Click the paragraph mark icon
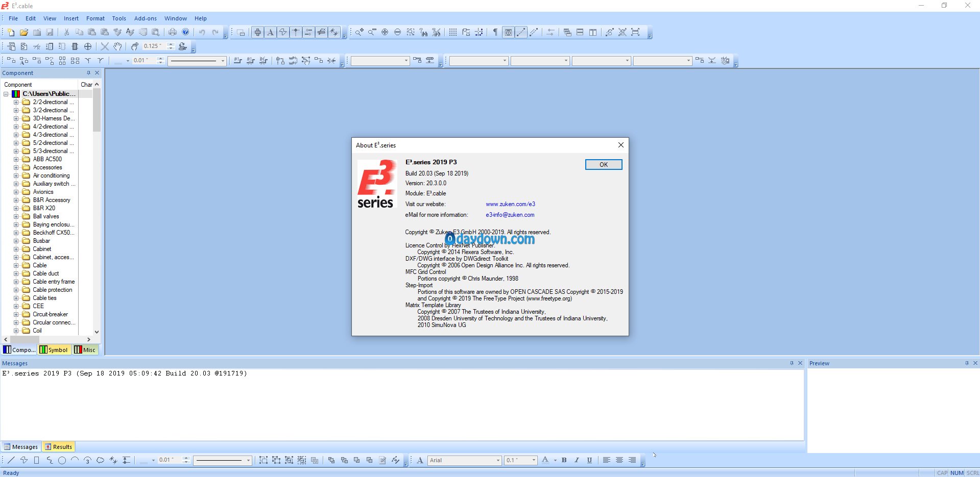 (x=495, y=32)
